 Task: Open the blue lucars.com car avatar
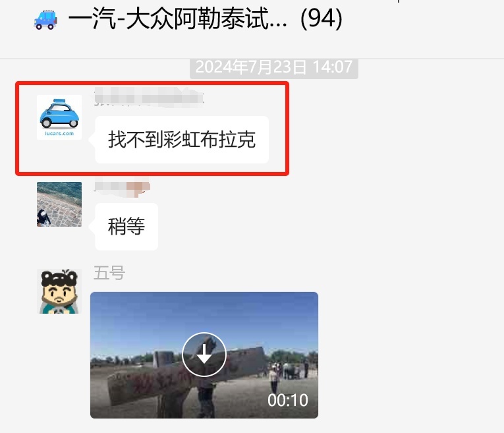[59, 117]
